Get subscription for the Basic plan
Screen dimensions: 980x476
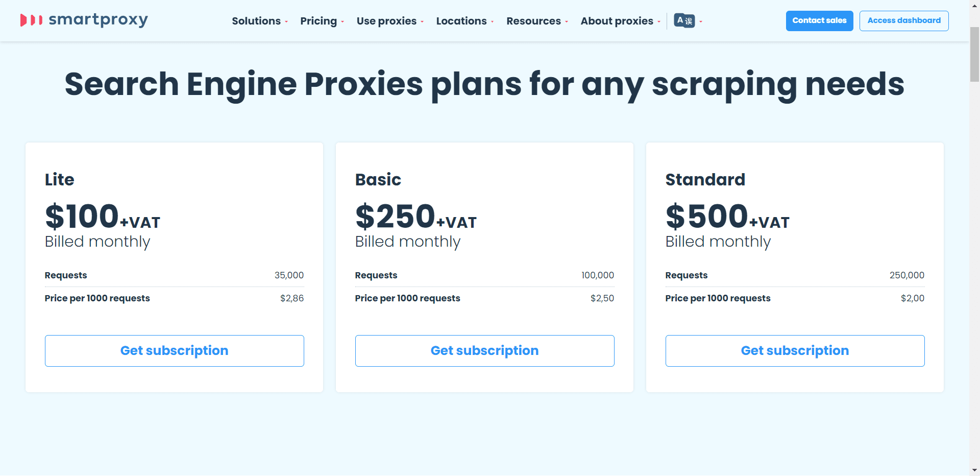484,350
